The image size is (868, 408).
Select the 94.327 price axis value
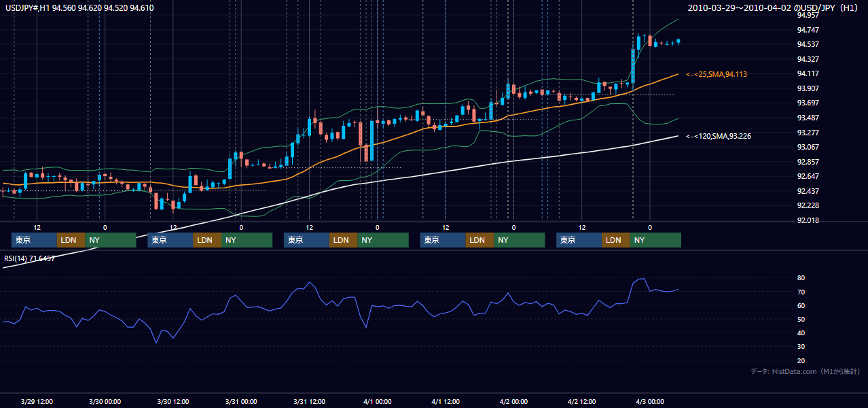click(x=807, y=59)
